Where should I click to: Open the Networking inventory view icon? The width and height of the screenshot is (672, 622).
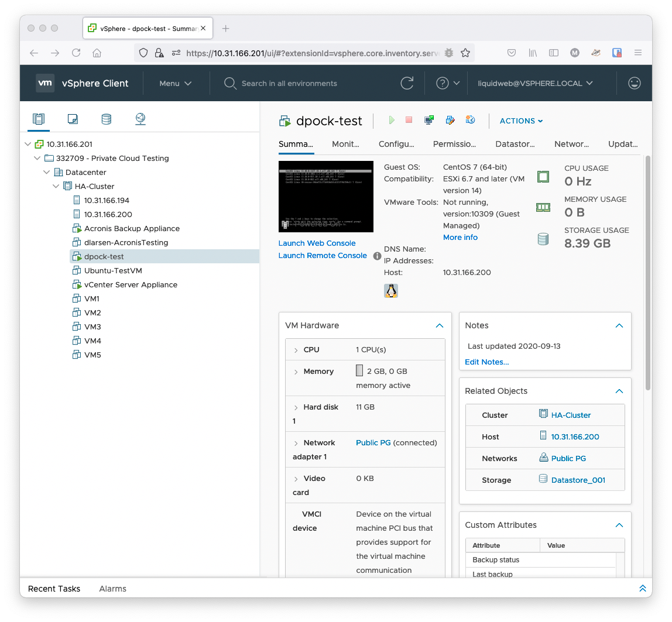tap(140, 119)
